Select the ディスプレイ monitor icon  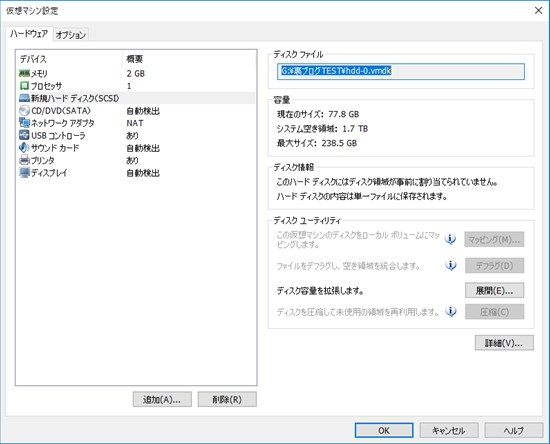click(x=24, y=173)
